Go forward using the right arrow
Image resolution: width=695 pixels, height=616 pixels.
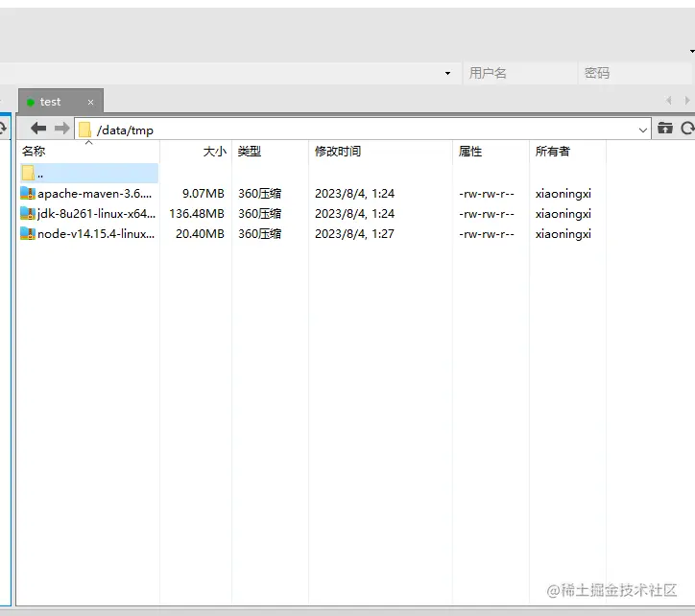click(61, 129)
